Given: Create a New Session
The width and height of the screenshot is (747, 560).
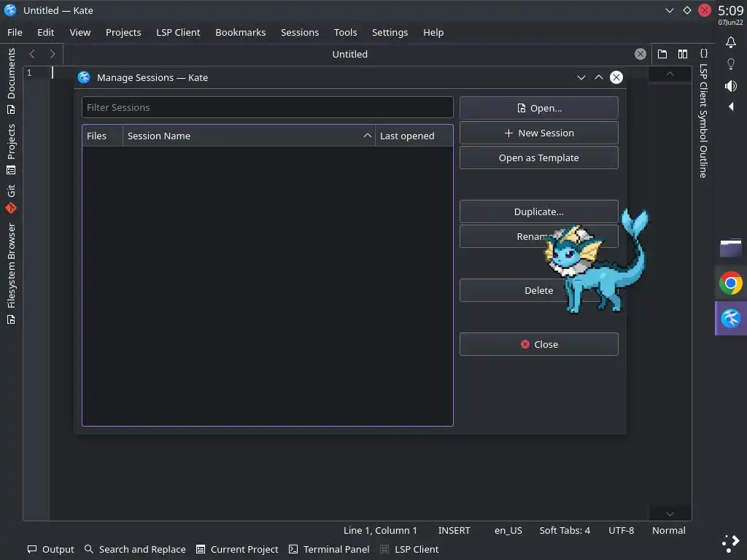Looking at the screenshot, I should click(x=539, y=133).
